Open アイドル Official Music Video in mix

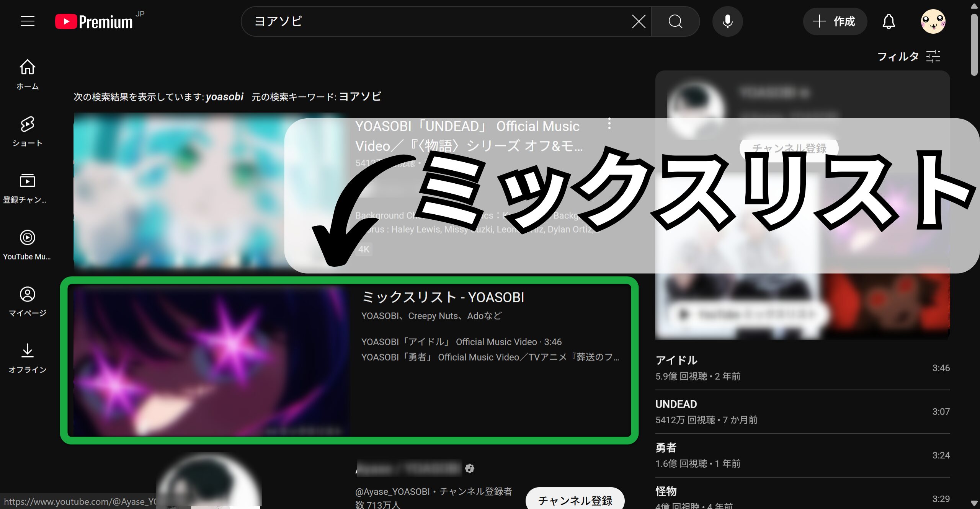[461, 342]
